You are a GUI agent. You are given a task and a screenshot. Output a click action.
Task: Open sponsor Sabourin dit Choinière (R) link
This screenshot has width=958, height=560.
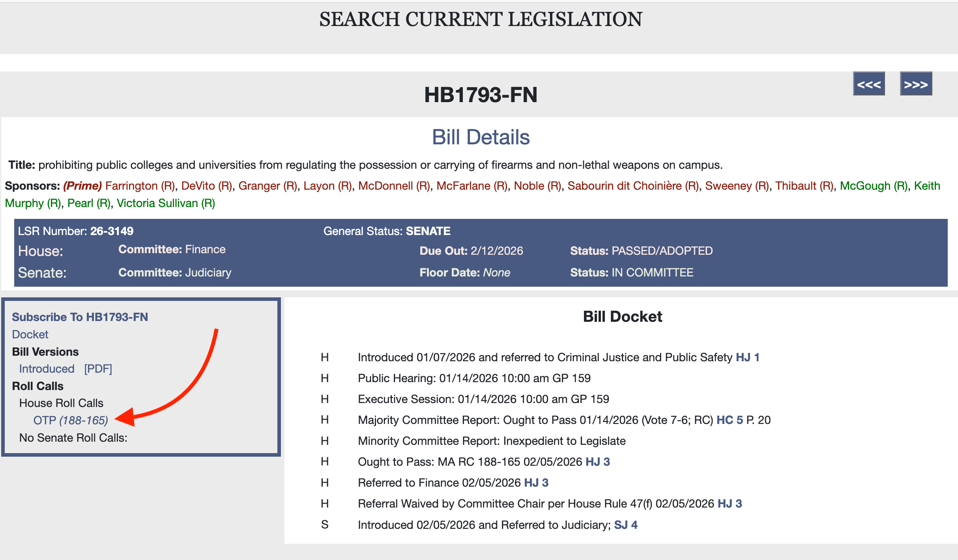(633, 186)
